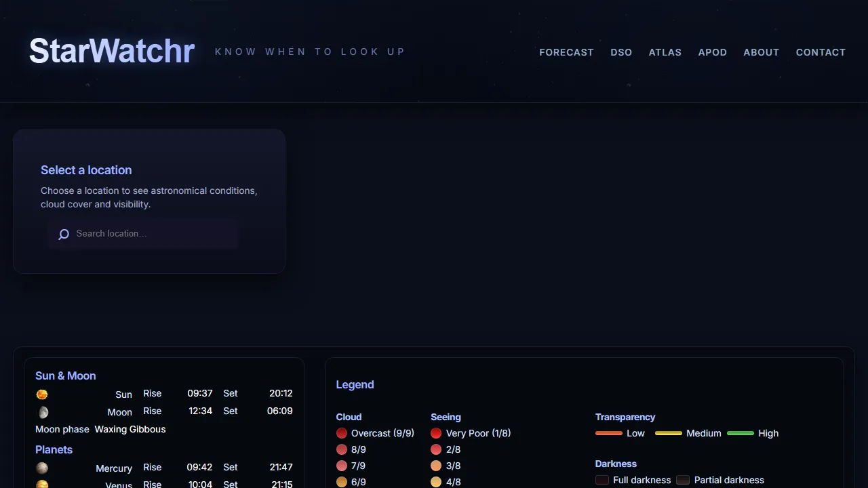This screenshot has height=488, width=868.
Task: Click the 2/8 seeing dot
Action: 435,449
